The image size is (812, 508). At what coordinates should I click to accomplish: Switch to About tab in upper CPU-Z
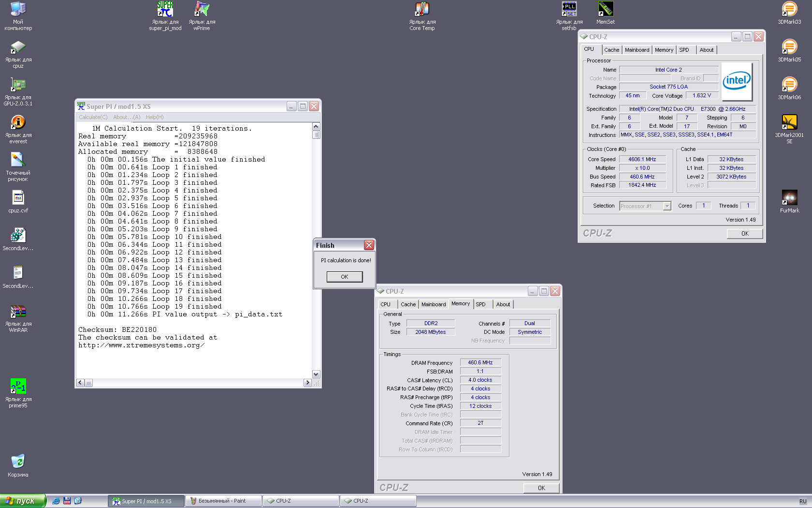pos(707,50)
